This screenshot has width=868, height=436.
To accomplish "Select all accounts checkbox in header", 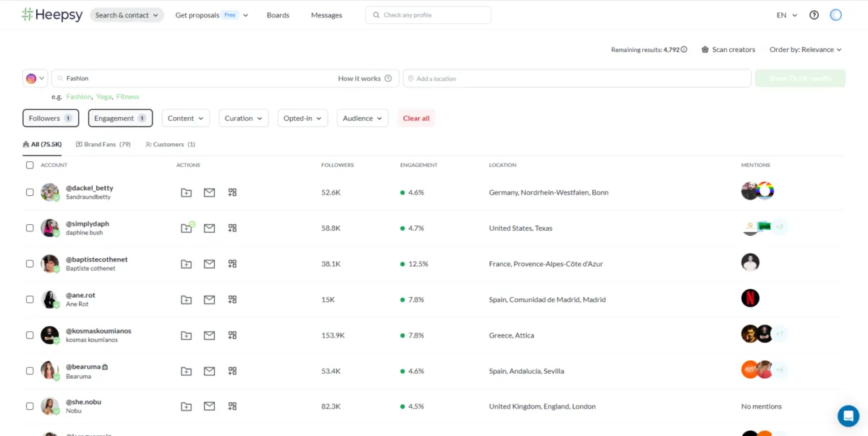I will (x=30, y=165).
